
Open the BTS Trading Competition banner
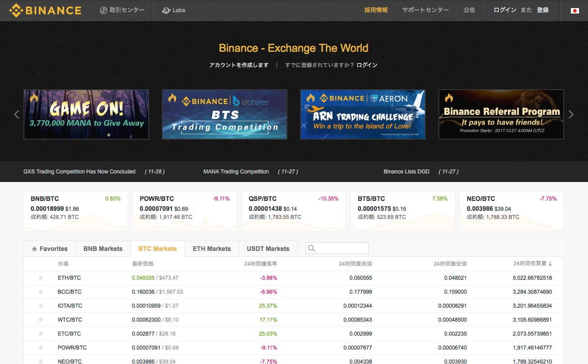click(x=224, y=114)
